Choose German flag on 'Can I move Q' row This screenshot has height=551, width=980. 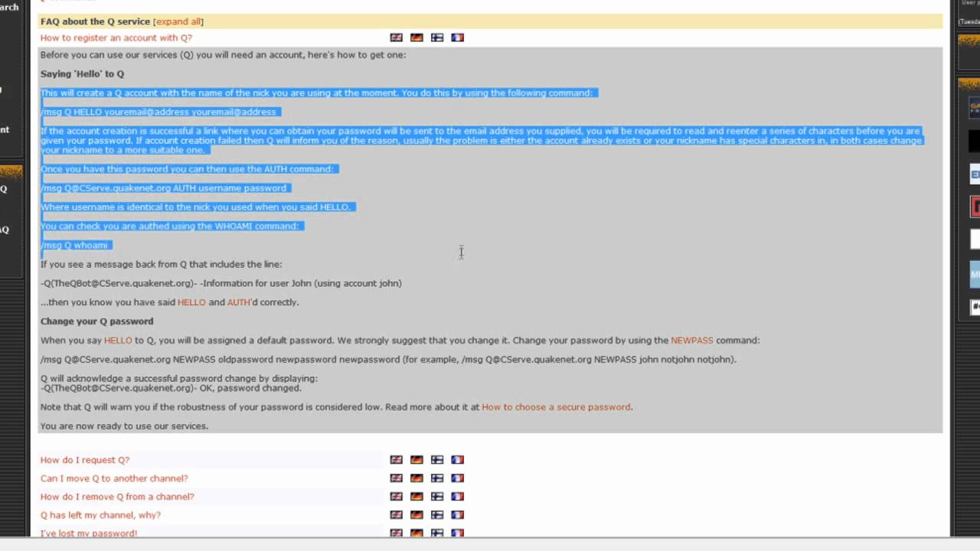pos(416,478)
